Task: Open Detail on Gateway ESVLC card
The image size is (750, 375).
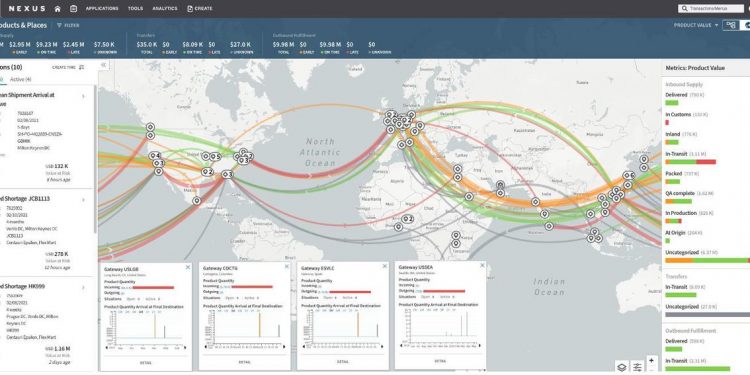Action: click(x=342, y=362)
